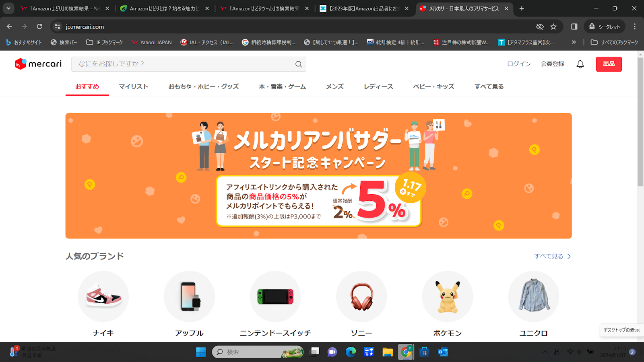Expand the brand すべて見る chevron arrow

coord(569,256)
